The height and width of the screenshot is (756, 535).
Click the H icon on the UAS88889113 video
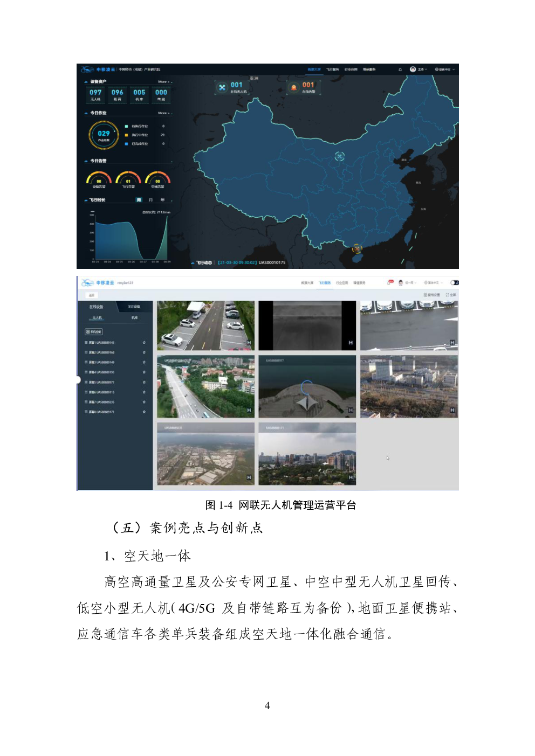click(x=452, y=410)
